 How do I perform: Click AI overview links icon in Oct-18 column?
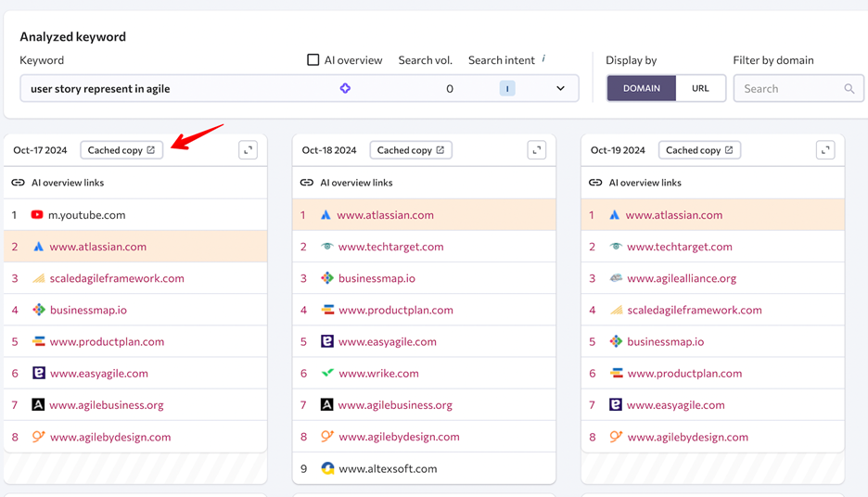[x=307, y=183]
